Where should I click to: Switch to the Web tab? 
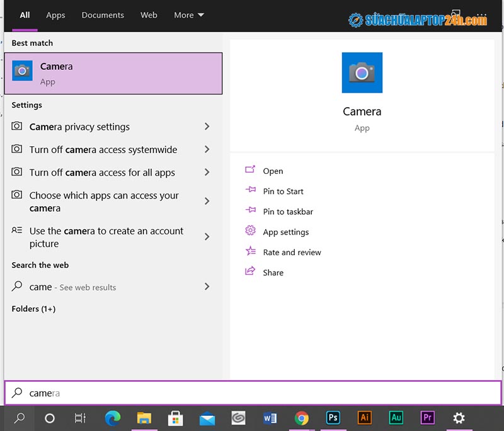pos(149,15)
